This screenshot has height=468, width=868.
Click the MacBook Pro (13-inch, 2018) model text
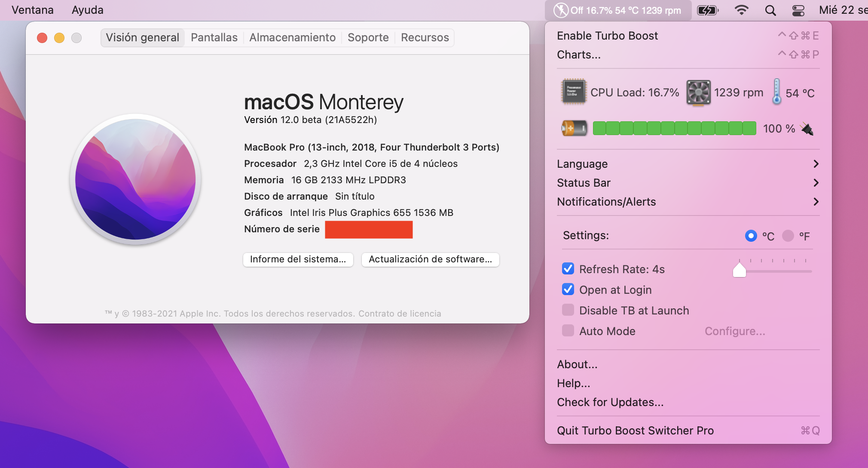tap(372, 147)
